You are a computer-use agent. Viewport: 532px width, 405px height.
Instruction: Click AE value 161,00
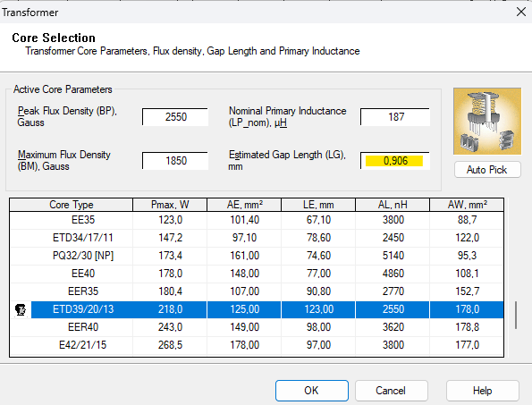(x=245, y=256)
